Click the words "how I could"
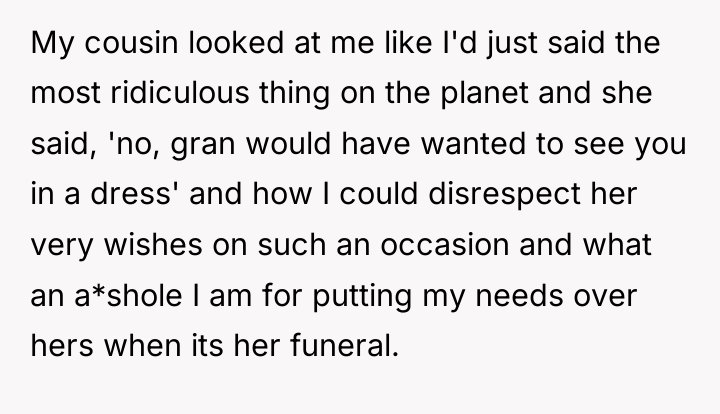This screenshot has height=414, width=720. click(x=335, y=193)
